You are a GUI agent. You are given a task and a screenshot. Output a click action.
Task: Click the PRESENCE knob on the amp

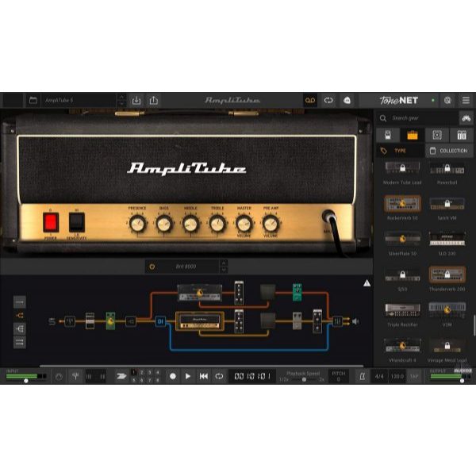coord(137,224)
